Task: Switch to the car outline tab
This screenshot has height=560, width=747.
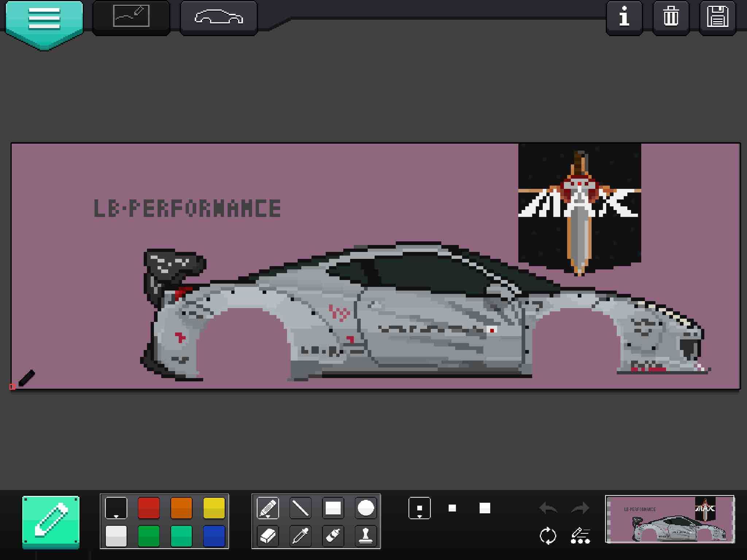Action: coord(219,17)
